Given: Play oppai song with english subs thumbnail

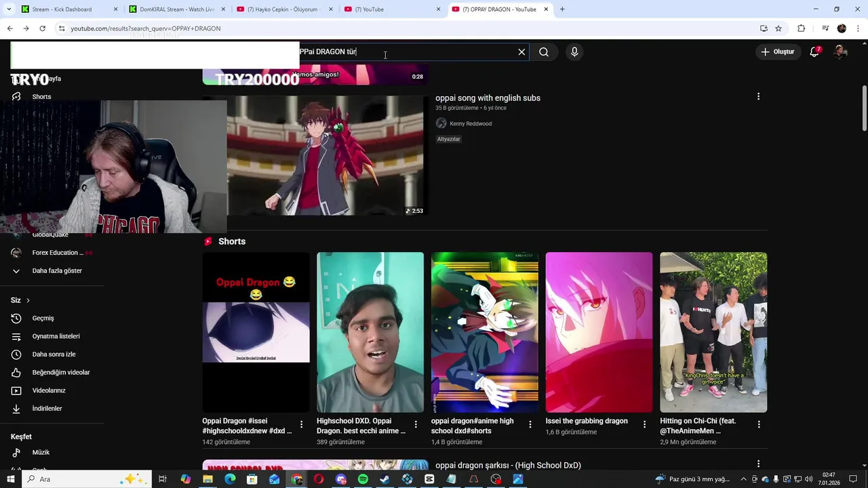Looking at the screenshot, I should click(327, 155).
